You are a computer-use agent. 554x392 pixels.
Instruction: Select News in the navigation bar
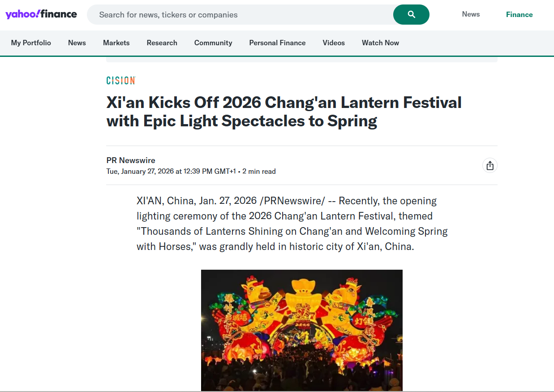tap(77, 43)
